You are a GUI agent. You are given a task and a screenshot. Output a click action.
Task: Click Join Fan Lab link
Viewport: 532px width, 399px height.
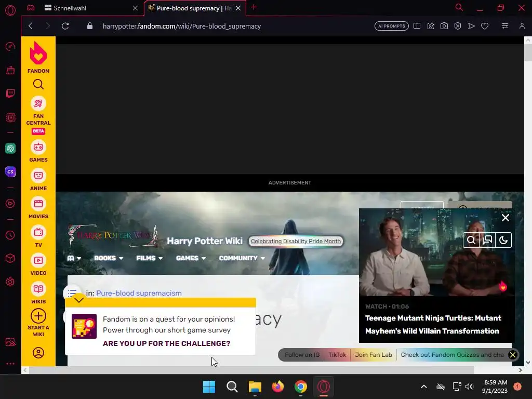click(373, 355)
